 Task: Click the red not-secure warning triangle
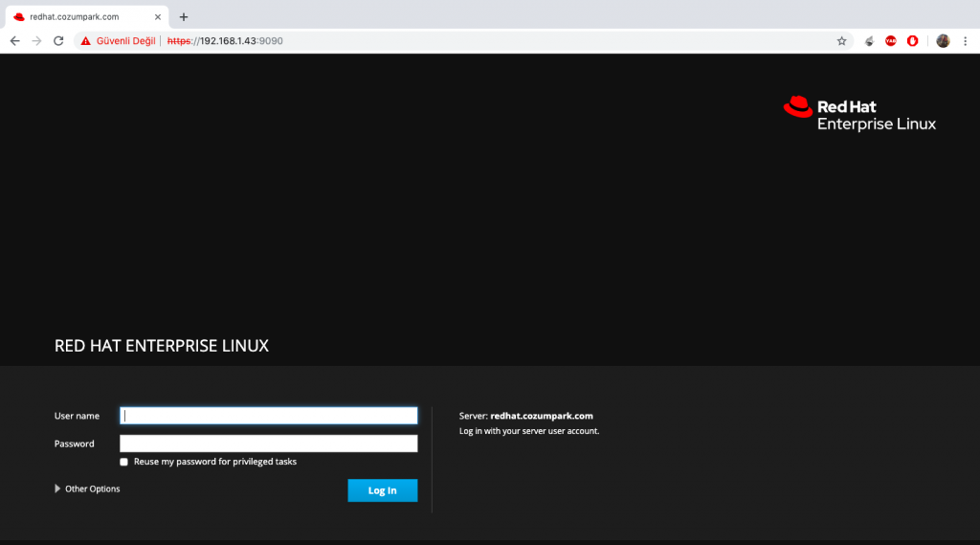85,40
